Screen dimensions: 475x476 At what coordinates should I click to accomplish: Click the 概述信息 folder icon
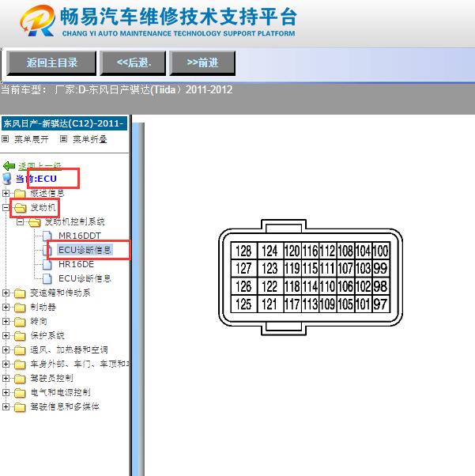point(20,194)
